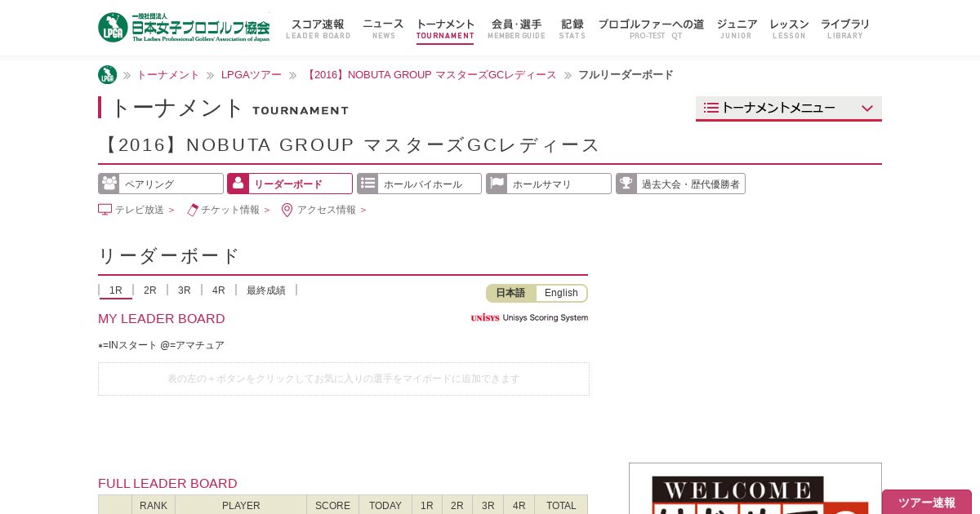Open the テレビ放送 TV icon link
980x514 pixels.
pos(105,210)
